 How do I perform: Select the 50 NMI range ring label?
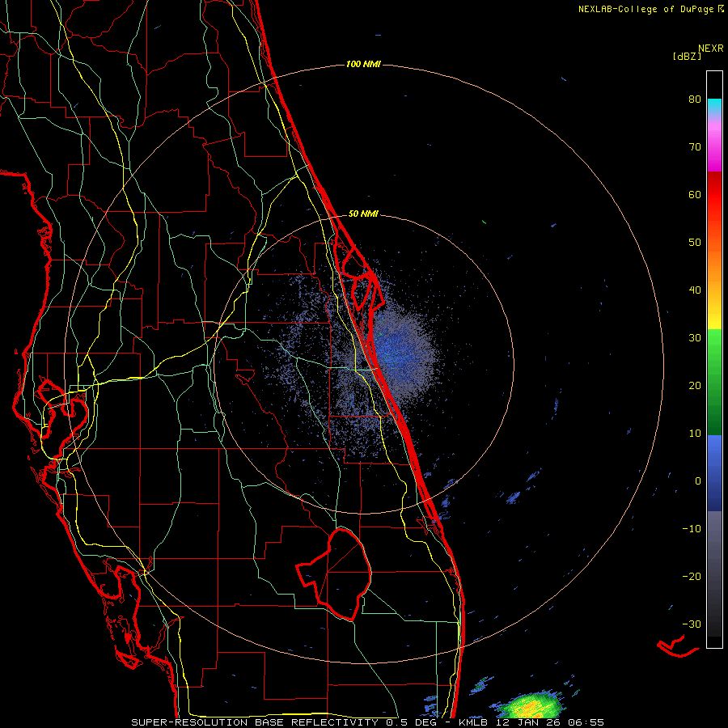click(x=363, y=214)
